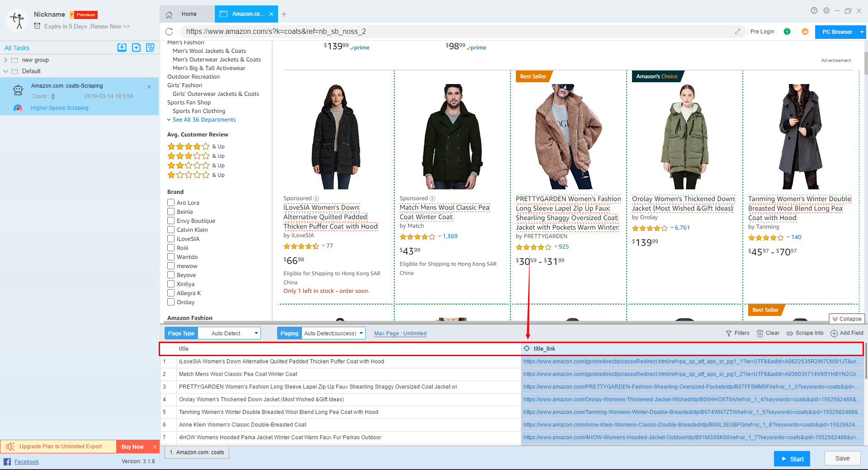868x470 pixels.
Task: Collapse the Default folder
Action: coord(5,71)
